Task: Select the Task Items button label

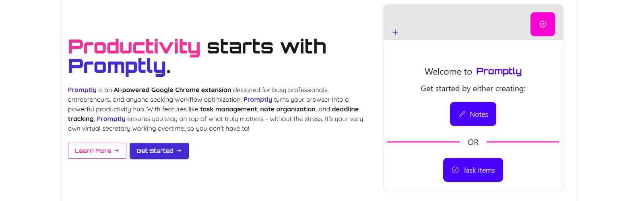Action: (479, 170)
